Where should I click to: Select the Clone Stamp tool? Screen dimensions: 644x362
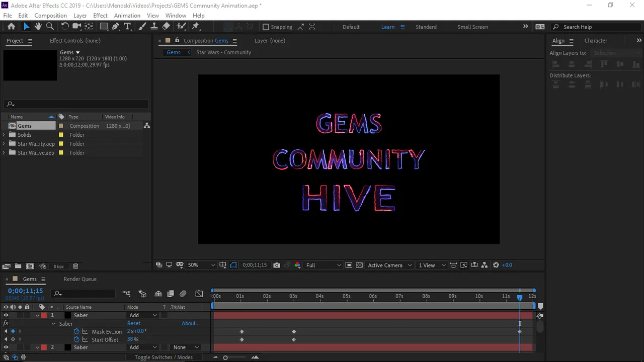tap(154, 27)
